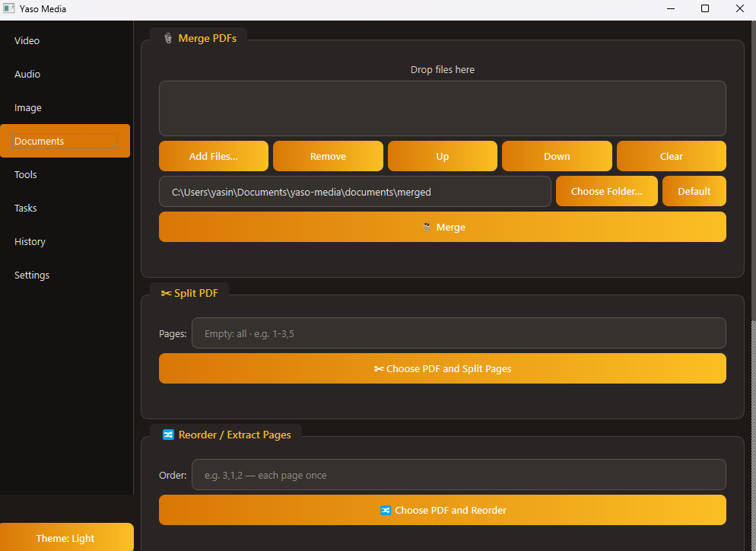Click Choose Folder... for merge output
Viewport: 756px width, 551px height.
click(x=606, y=191)
